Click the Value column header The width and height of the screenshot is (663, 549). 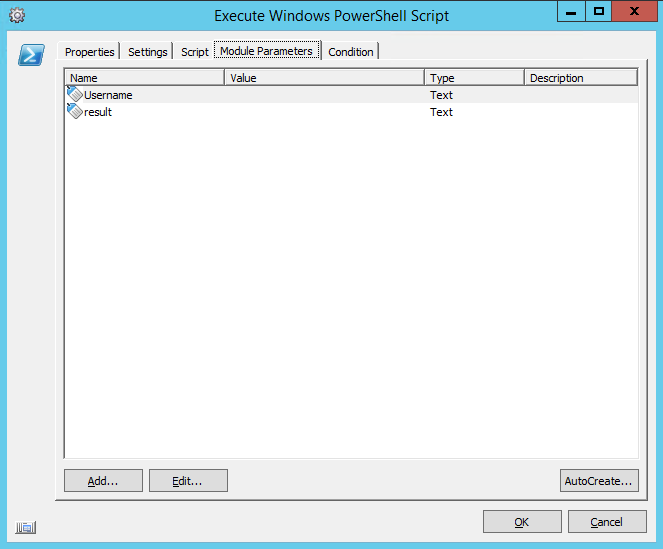point(324,78)
